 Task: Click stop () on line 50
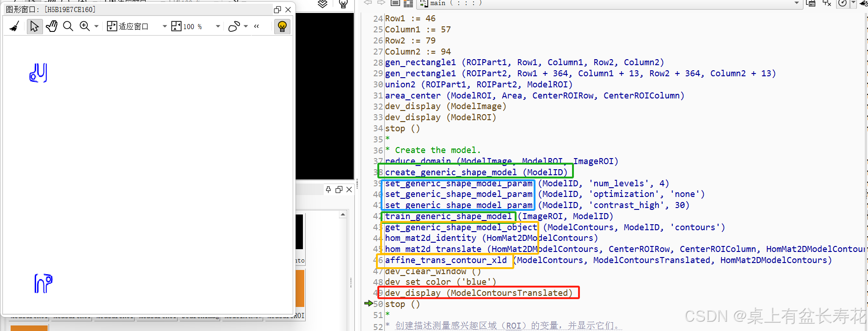point(402,304)
